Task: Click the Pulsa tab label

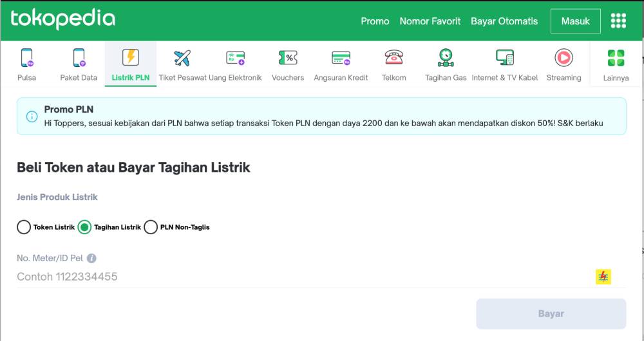Action: click(26, 78)
